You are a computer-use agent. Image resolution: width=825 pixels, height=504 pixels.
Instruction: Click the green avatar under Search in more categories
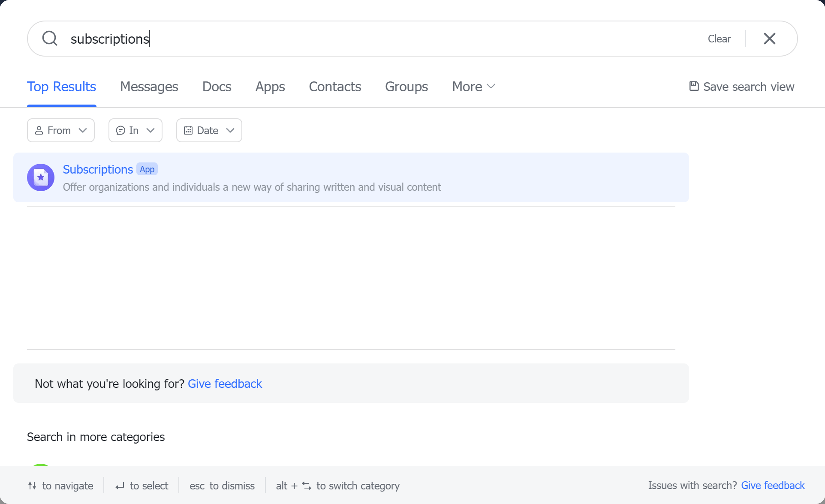click(41, 467)
